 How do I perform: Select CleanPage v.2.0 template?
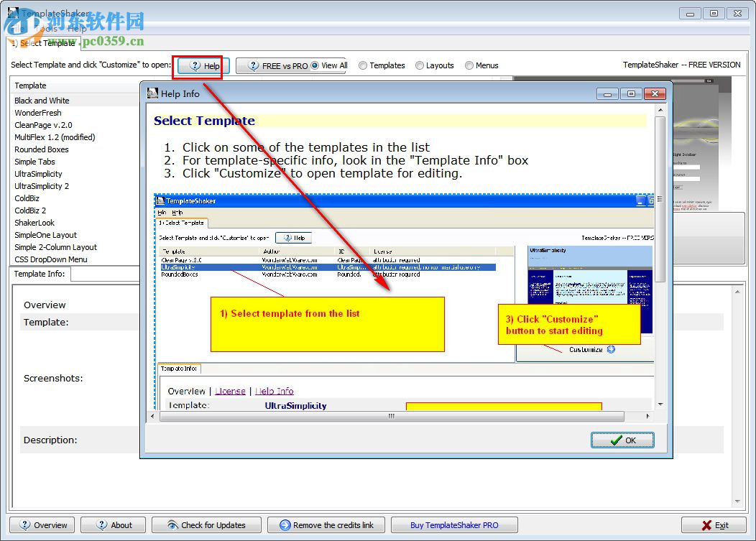pyautogui.click(x=43, y=125)
